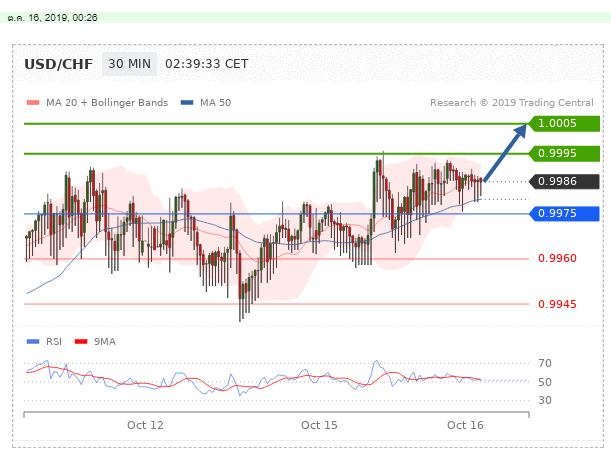This screenshot has width=611, height=456.
Task: Click the Oct 16 date axis label
Action: tap(465, 425)
